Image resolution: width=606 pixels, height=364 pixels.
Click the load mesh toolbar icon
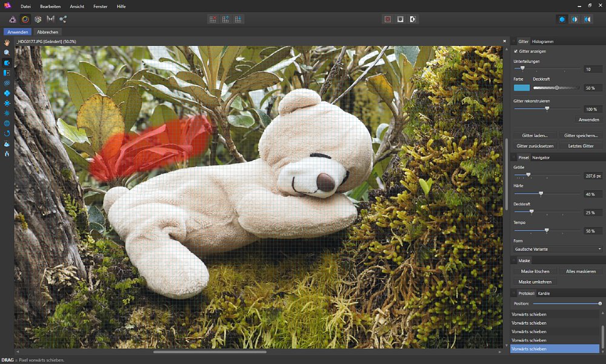pos(225,19)
